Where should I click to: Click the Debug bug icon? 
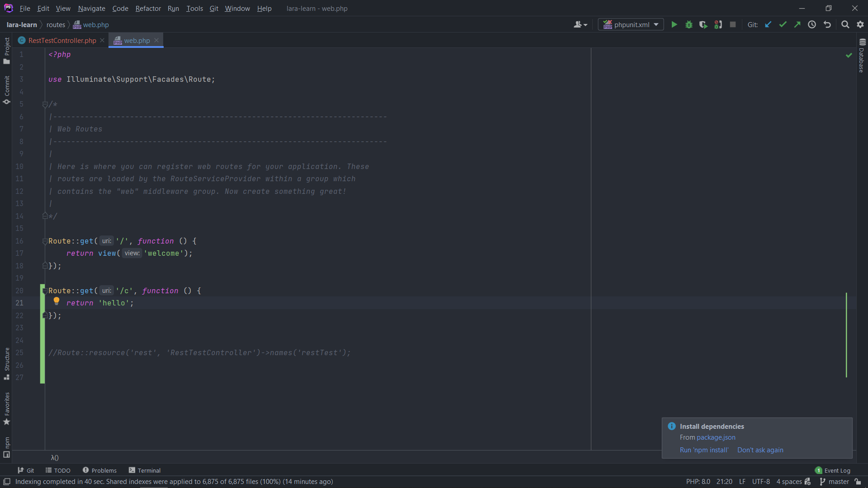(x=689, y=24)
